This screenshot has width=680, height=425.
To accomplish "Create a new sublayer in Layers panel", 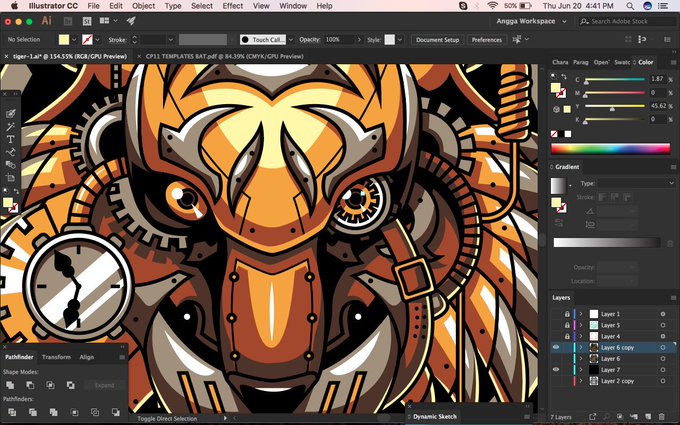I will click(634, 417).
